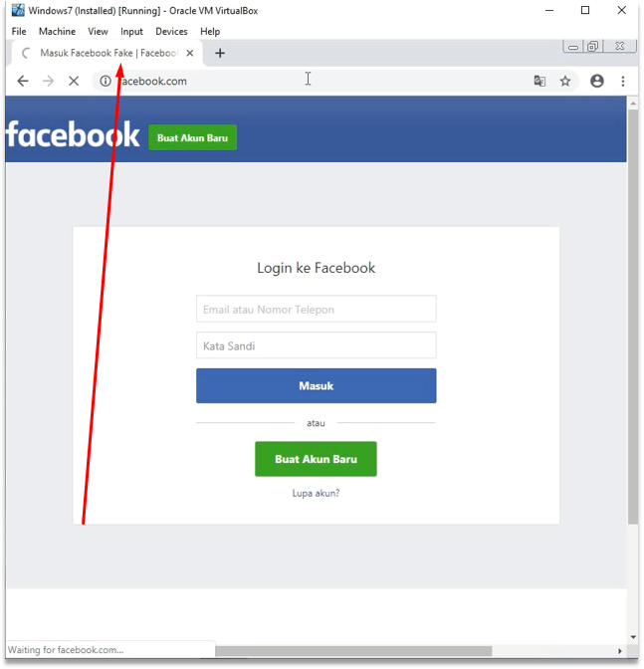Image resolution: width=644 pixels, height=669 pixels.
Task: Click the vertical scrollbar down arrow
Action: [x=633, y=637]
